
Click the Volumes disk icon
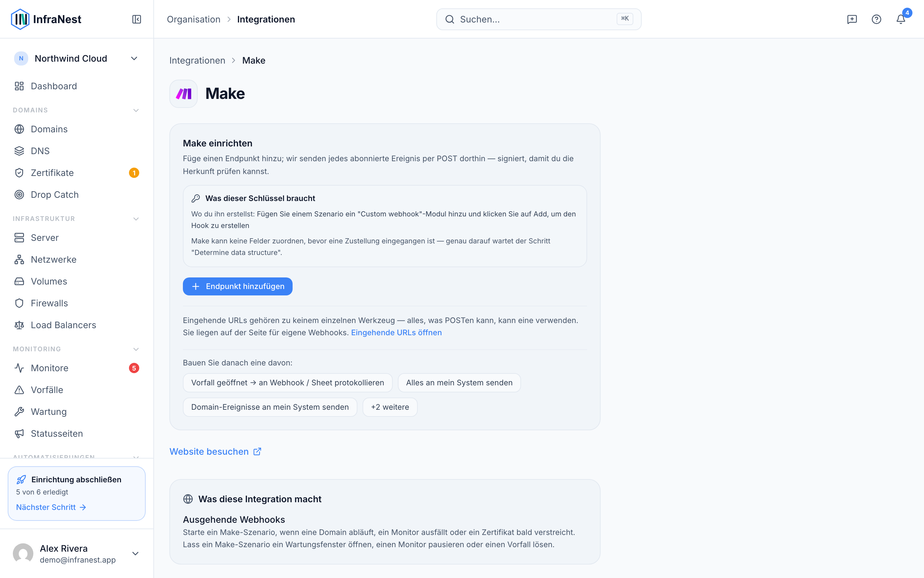pyautogui.click(x=19, y=281)
